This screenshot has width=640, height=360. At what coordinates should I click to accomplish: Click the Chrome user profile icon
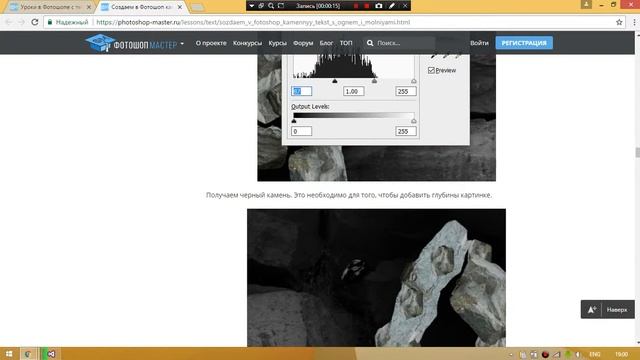click(x=586, y=4)
